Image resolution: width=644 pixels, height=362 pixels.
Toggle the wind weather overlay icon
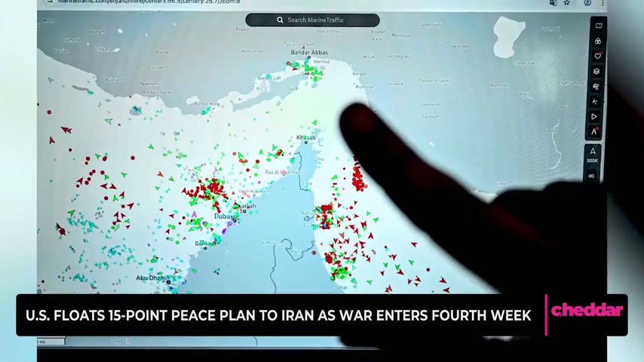point(596,86)
